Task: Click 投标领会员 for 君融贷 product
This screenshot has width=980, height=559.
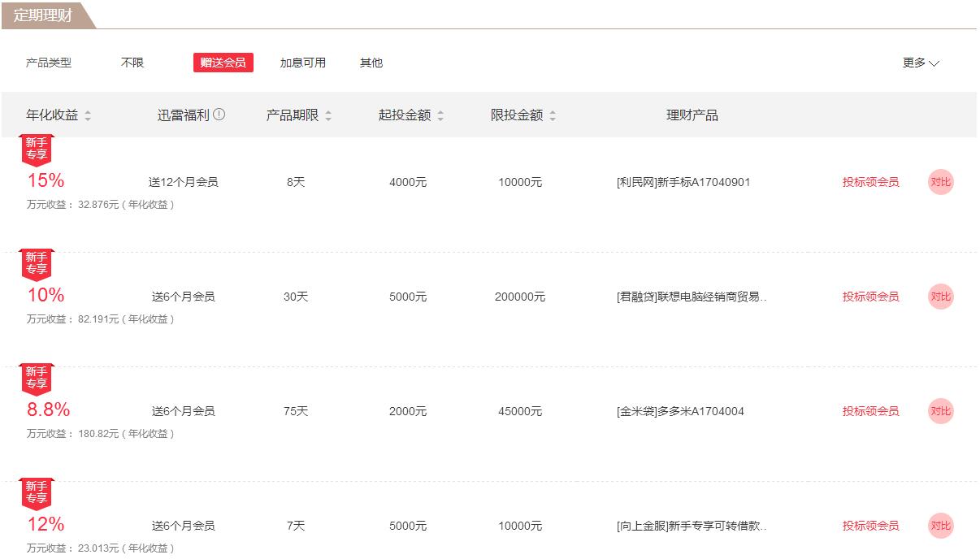Action: (x=870, y=297)
